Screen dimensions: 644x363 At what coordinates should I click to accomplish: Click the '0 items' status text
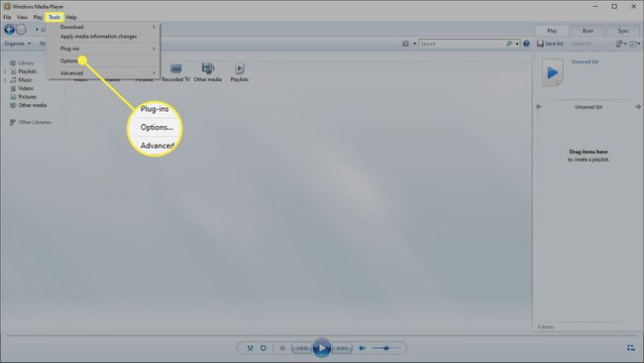(x=546, y=327)
